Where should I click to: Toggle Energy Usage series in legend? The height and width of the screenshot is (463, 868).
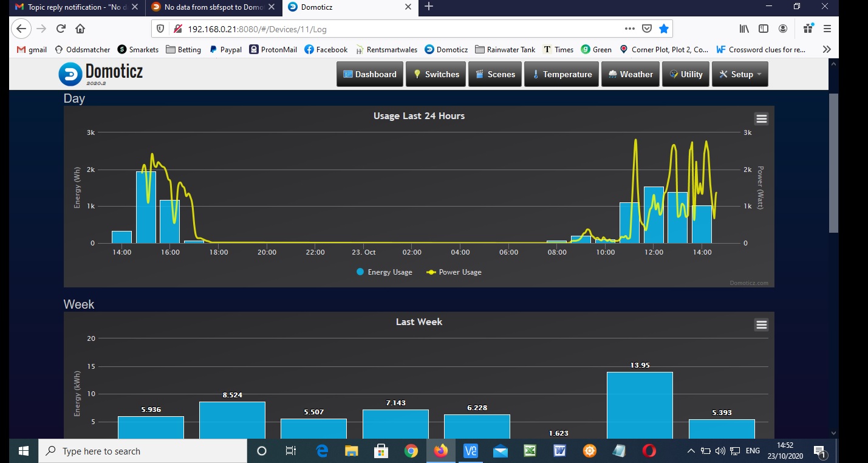click(384, 272)
